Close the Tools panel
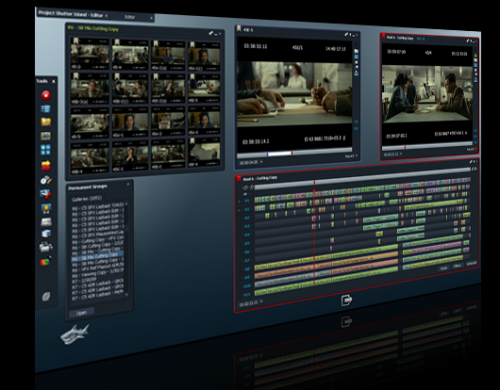 (x=54, y=81)
